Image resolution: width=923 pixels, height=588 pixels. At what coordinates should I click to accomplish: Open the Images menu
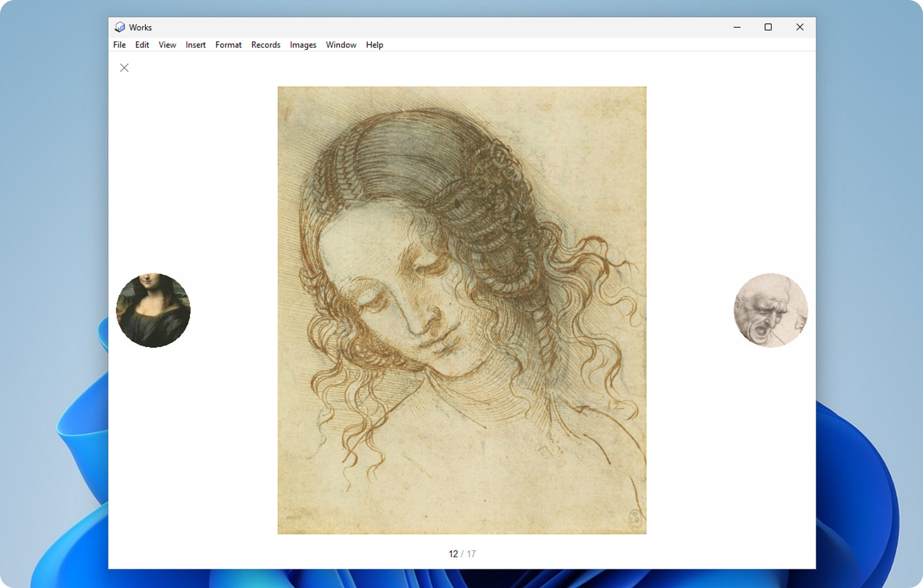tap(303, 45)
